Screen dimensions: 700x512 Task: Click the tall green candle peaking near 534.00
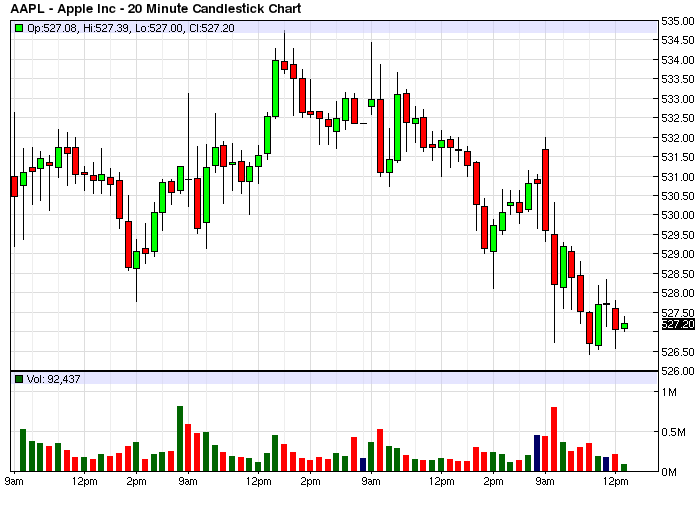click(275, 88)
